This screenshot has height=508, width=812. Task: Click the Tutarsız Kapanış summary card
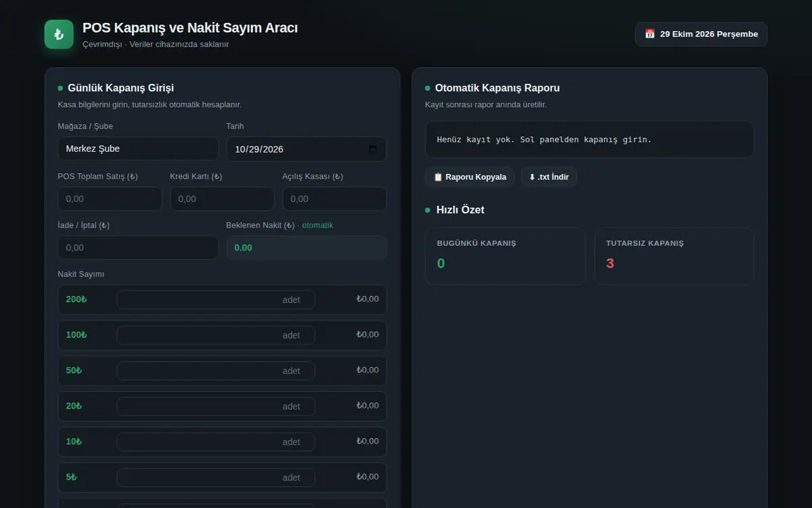(674, 256)
